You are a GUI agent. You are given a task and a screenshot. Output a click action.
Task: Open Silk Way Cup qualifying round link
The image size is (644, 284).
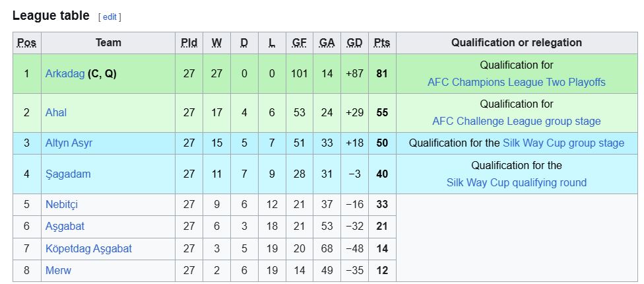(x=516, y=182)
